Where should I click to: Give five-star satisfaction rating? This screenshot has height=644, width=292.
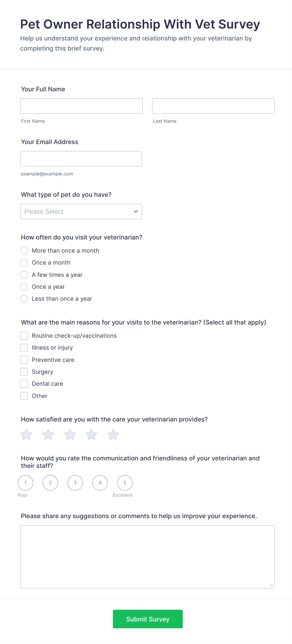(113, 435)
